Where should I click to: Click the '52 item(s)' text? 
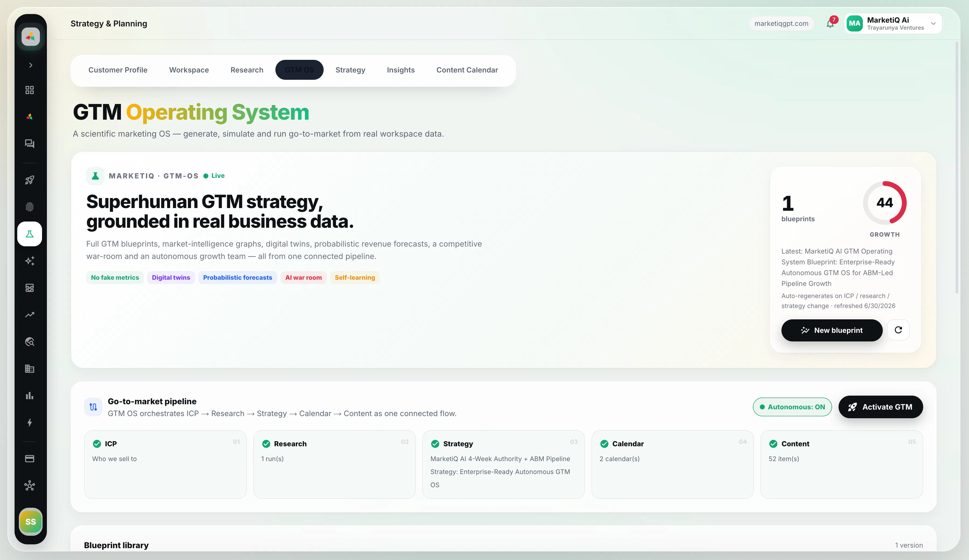click(784, 459)
